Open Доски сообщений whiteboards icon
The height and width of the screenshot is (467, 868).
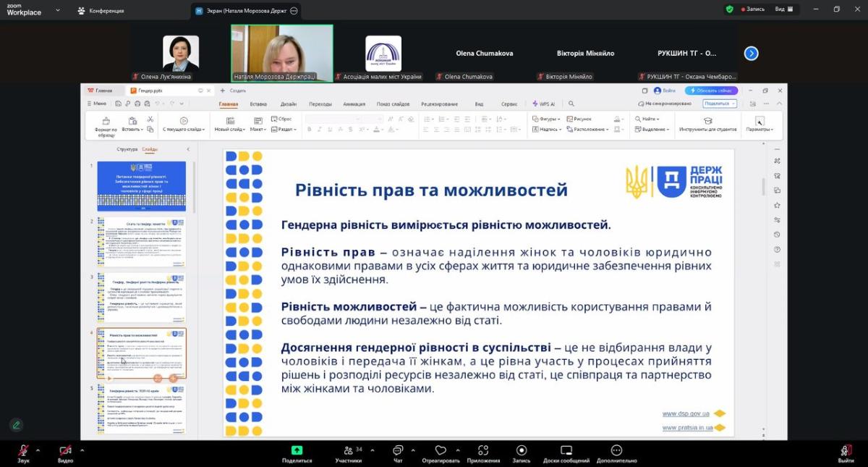(566, 450)
